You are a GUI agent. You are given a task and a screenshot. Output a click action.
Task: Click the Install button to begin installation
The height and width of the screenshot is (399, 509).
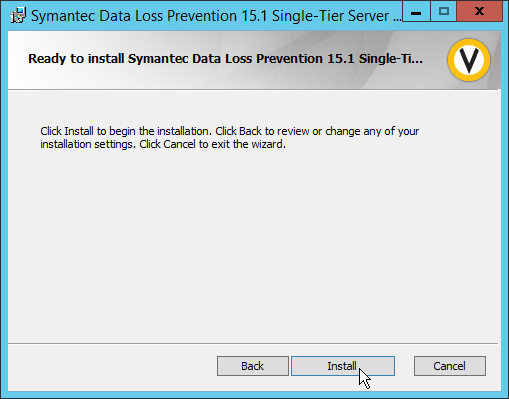343,366
